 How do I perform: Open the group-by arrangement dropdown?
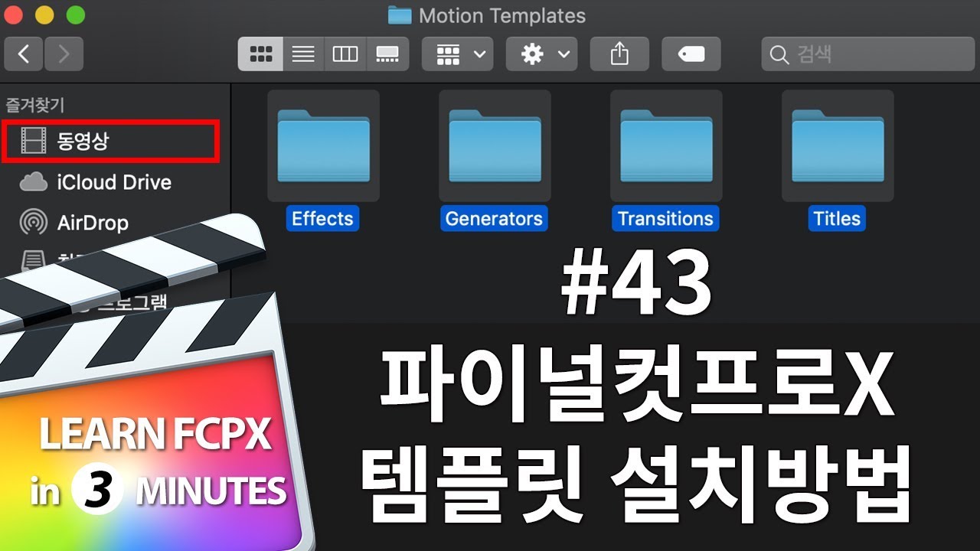pos(458,54)
